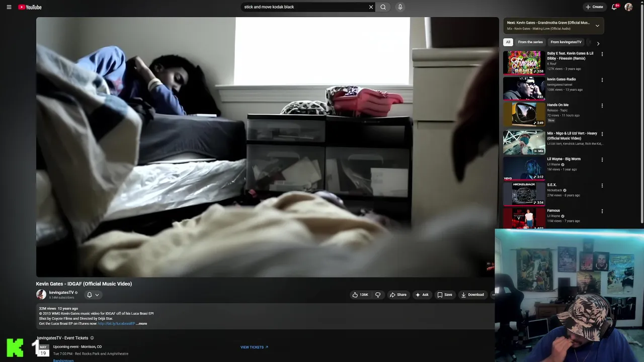The image size is (644, 362).
Task: Open options for Nigo Heavy mix
Action: point(602,134)
